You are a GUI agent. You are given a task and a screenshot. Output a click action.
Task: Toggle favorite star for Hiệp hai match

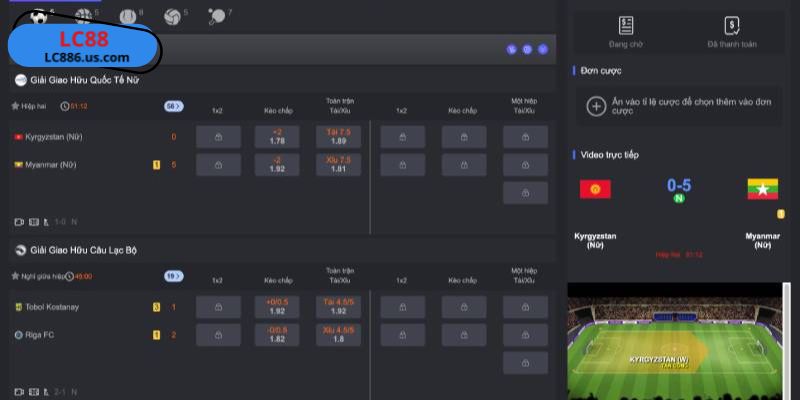click(x=15, y=106)
